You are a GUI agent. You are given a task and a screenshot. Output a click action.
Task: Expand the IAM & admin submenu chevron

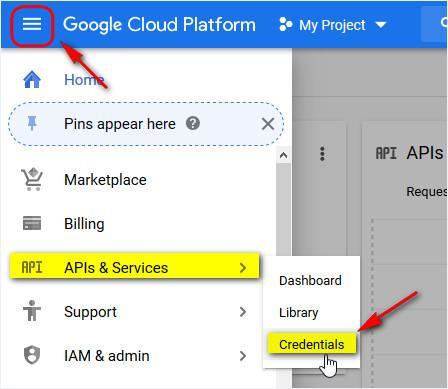tap(243, 356)
